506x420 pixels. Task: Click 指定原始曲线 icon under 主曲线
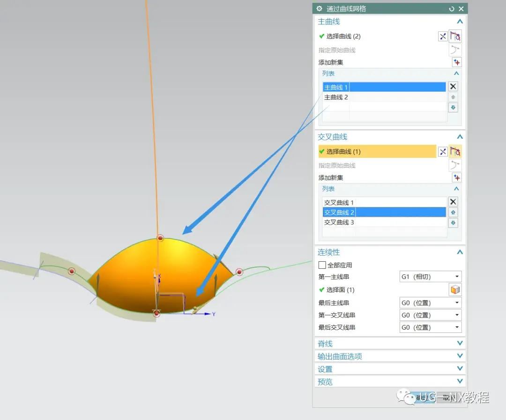tap(455, 50)
